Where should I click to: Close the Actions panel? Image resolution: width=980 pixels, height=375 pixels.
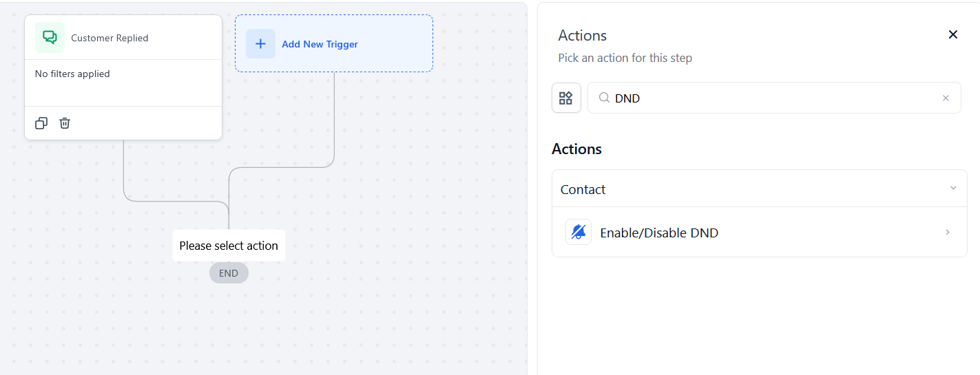coord(953,34)
